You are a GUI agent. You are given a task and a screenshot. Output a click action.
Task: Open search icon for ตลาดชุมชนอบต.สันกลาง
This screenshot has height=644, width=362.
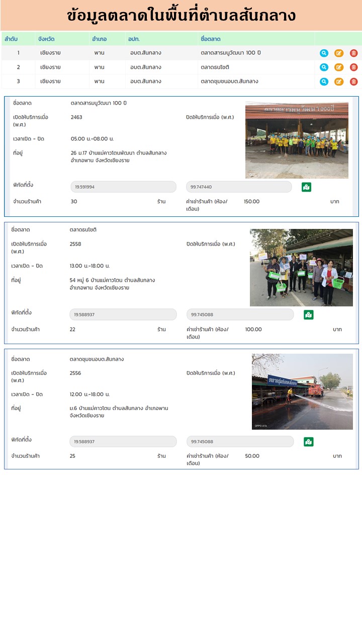(324, 82)
